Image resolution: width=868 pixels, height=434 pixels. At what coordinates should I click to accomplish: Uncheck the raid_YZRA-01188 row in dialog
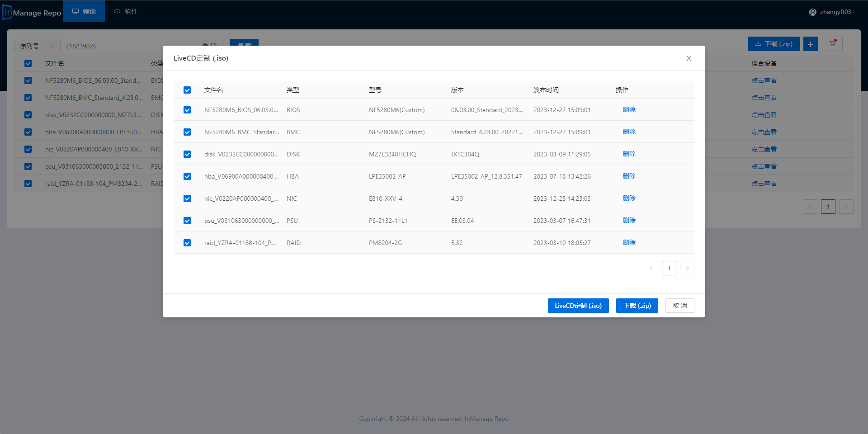(187, 243)
